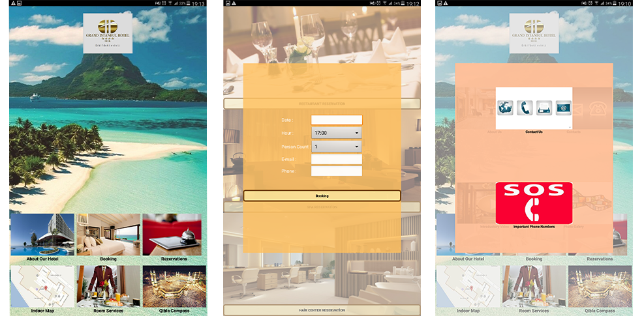Open the Person Count dropdown

coord(337,146)
